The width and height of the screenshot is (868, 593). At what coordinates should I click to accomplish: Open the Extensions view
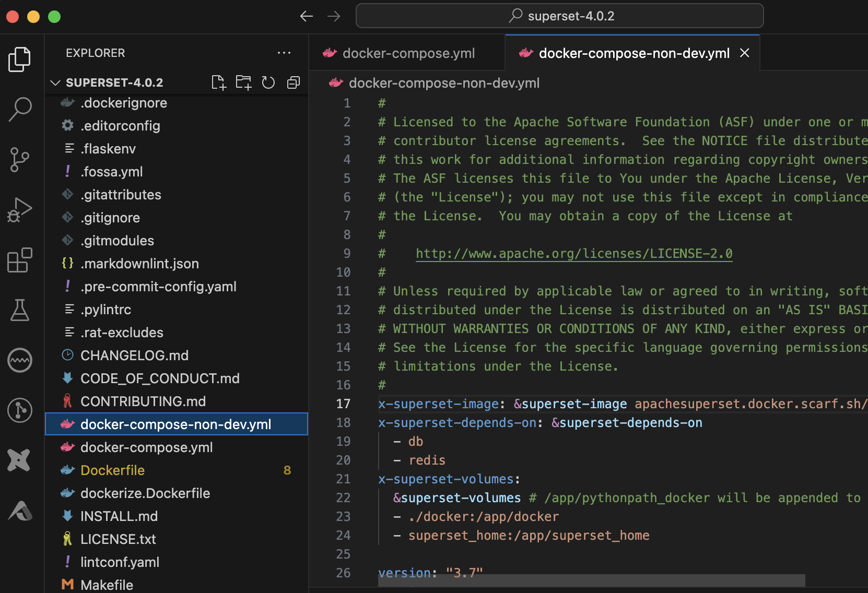(x=20, y=260)
